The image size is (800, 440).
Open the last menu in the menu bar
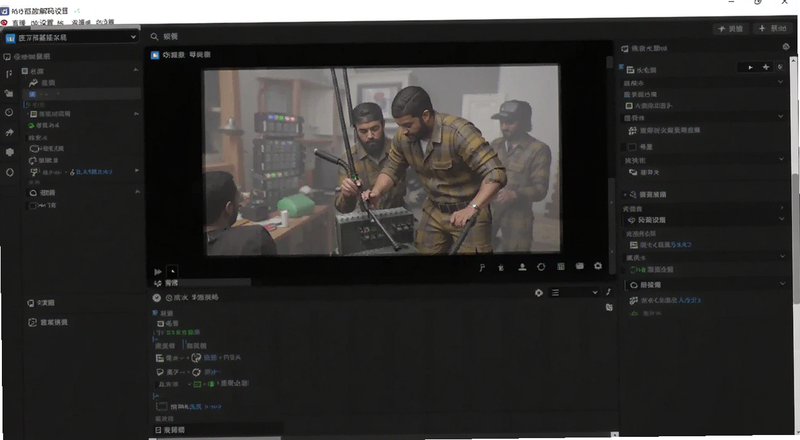(105, 23)
